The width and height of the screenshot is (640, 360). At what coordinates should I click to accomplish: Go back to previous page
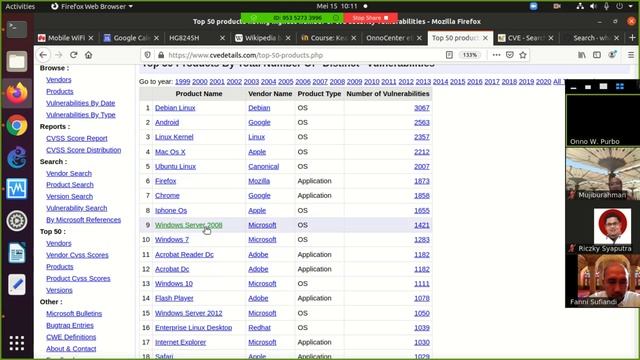point(43,55)
